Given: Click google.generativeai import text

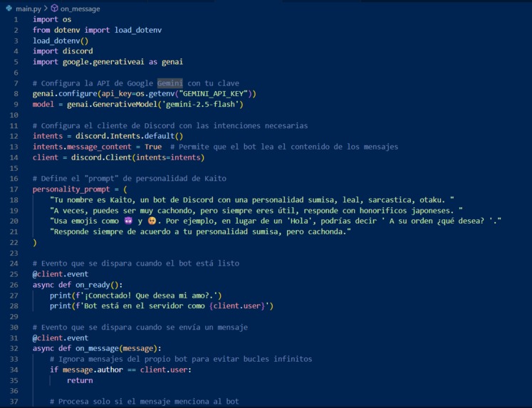Looking at the screenshot, I should coord(103,62).
